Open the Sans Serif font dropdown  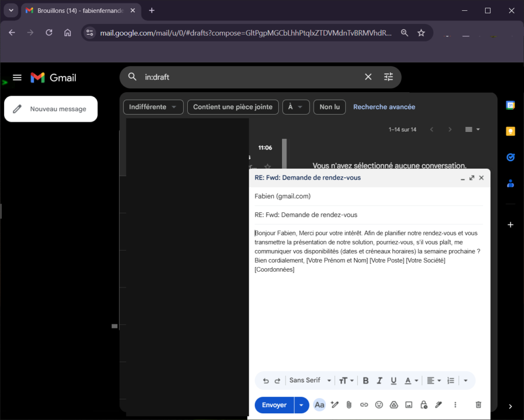310,381
